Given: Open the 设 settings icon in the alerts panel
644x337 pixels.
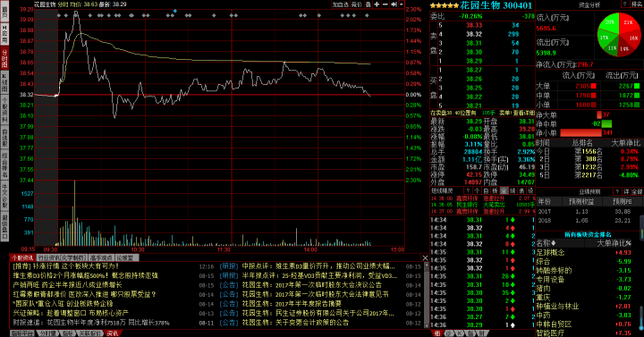Looking at the screenshot, I should [530, 191].
